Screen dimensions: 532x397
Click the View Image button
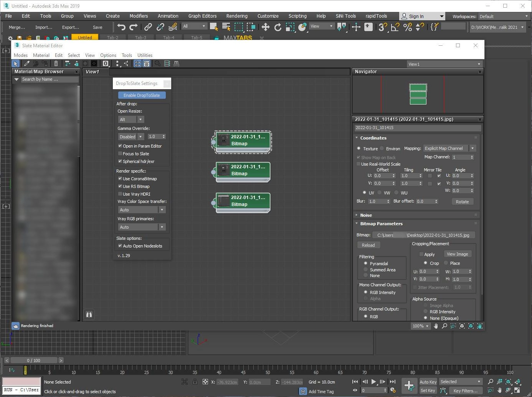click(457, 254)
